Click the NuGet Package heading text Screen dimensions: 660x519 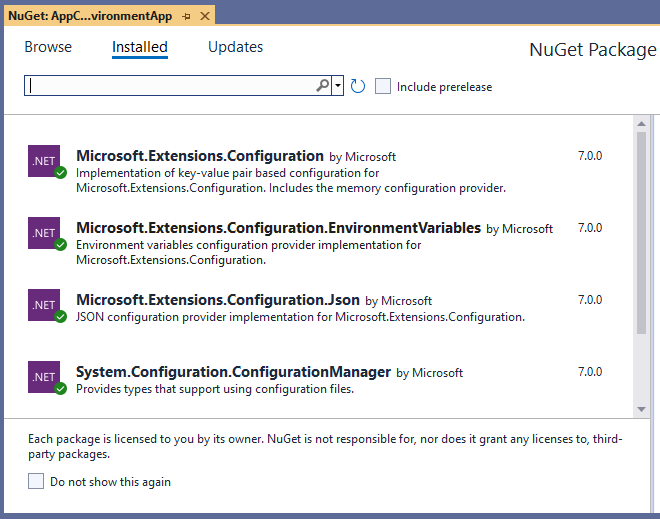pos(593,50)
